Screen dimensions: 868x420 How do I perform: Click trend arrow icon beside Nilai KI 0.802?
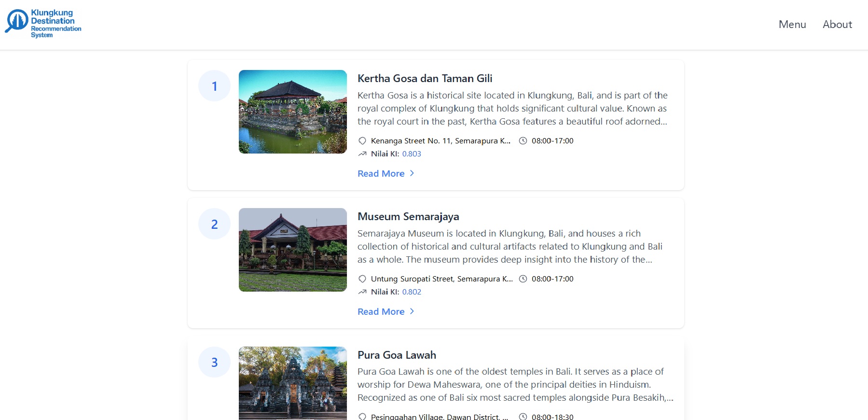362,292
